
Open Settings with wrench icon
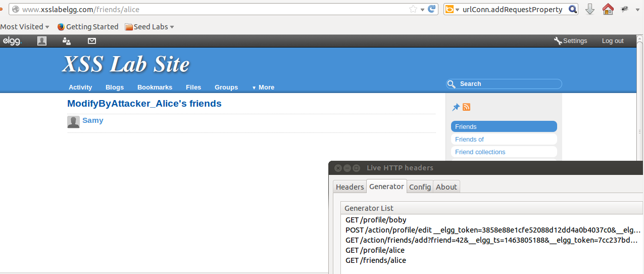tap(571, 41)
